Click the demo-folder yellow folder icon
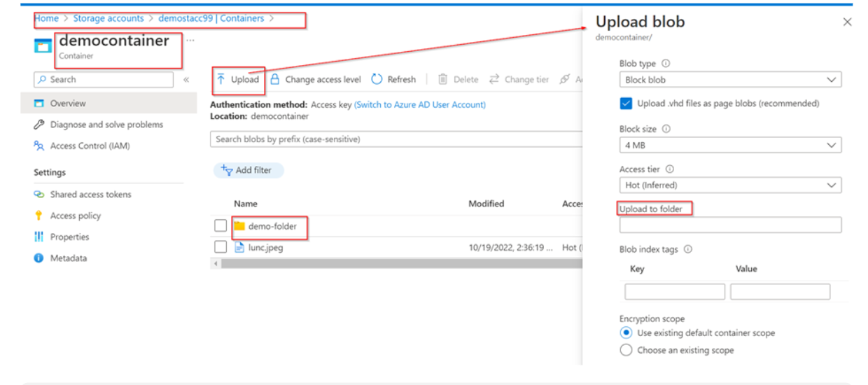The width and height of the screenshot is (868, 385). coord(239,226)
